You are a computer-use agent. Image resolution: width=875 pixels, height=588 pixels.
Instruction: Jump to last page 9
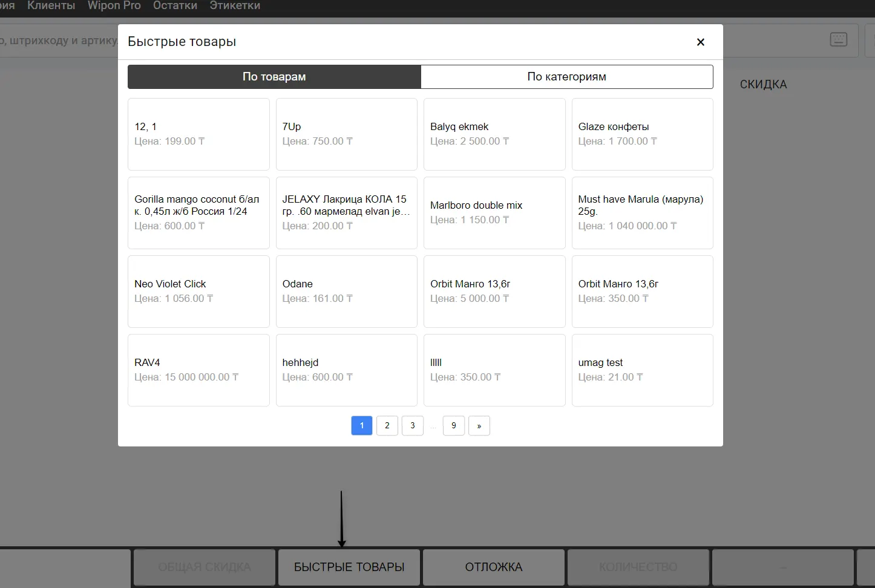click(x=454, y=426)
